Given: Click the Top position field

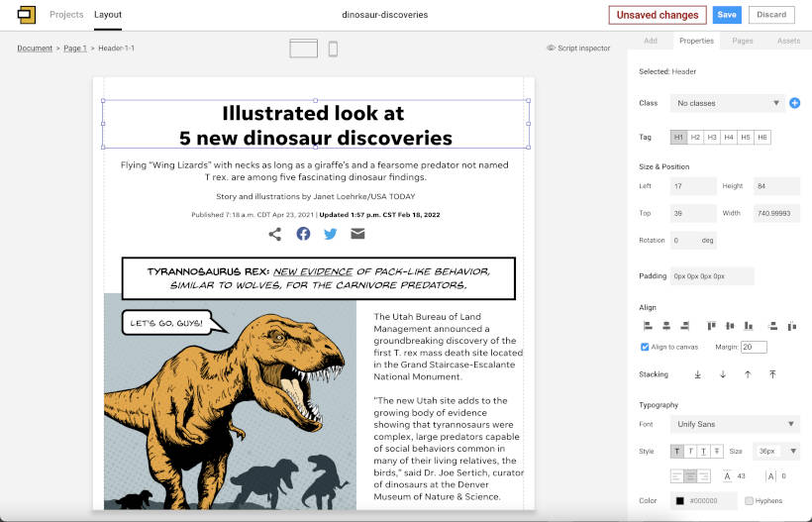Looking at the screenshot, I should (x=693, y=213).
